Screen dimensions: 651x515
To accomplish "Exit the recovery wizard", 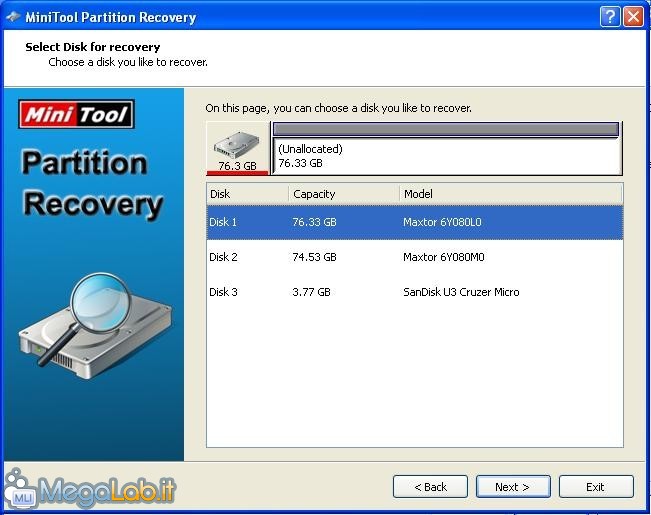I will (x=596, y=487).
